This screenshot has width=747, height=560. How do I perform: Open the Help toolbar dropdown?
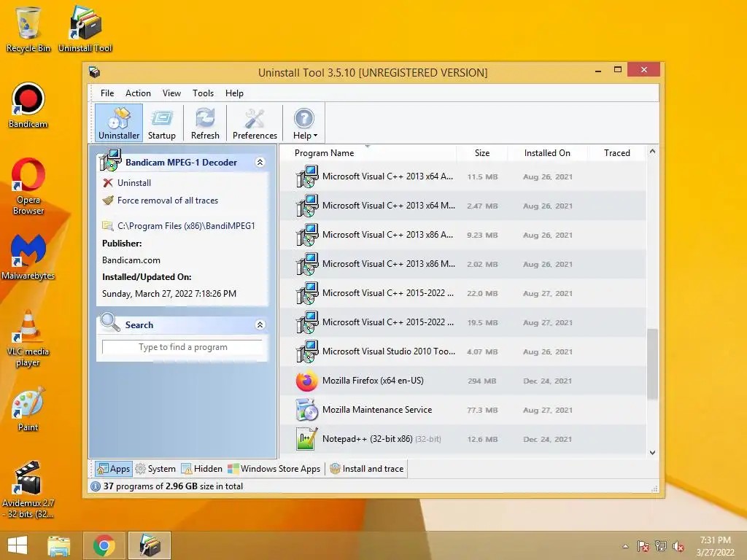(305, 123)
